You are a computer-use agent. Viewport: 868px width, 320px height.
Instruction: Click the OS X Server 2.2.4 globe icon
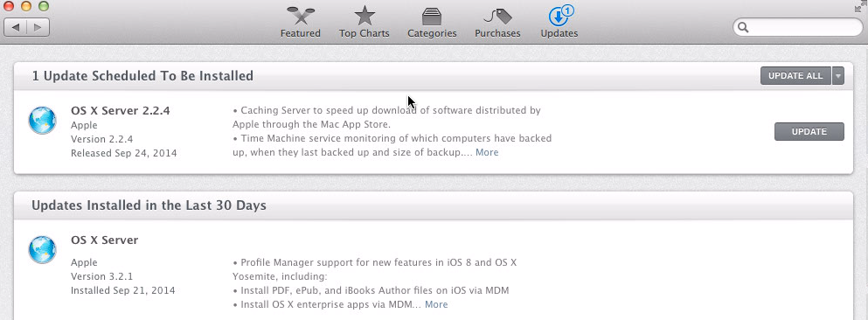click(43, 120)
